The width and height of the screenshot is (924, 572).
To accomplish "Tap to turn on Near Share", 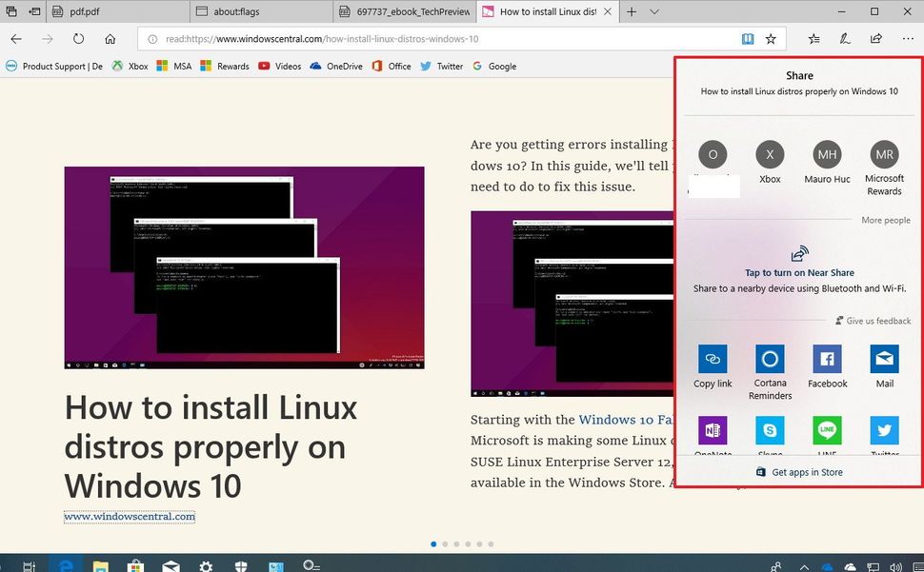I will pyautogui.click(x=799, y=271).
